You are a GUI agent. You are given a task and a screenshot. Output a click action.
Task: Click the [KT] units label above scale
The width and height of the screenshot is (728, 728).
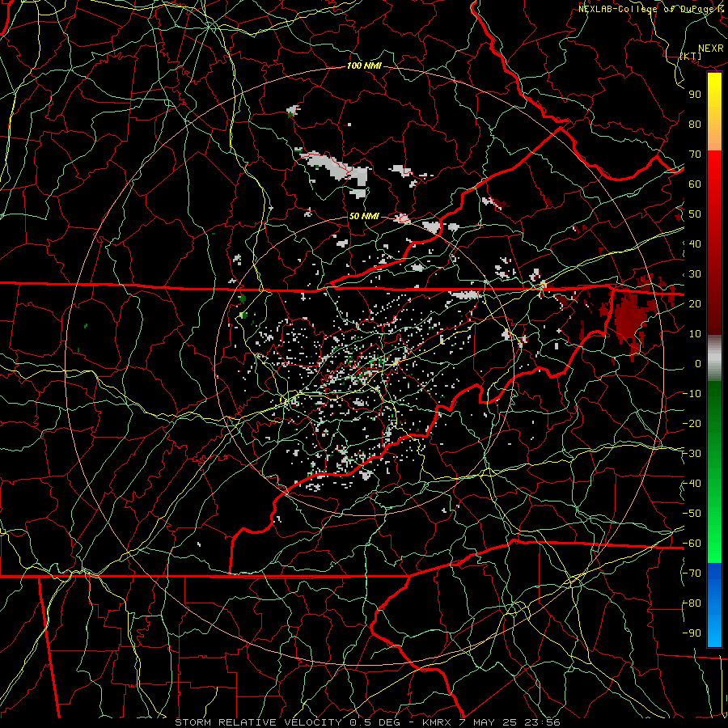pos(691,56)
